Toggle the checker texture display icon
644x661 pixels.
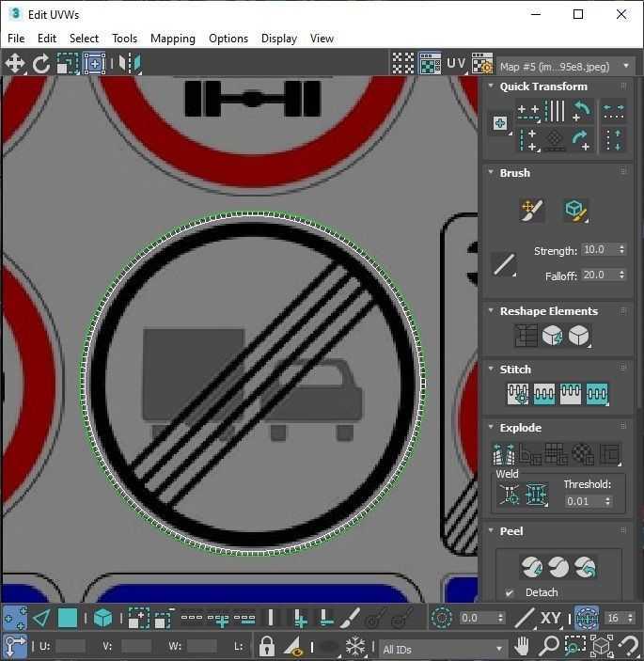[430, 64]
